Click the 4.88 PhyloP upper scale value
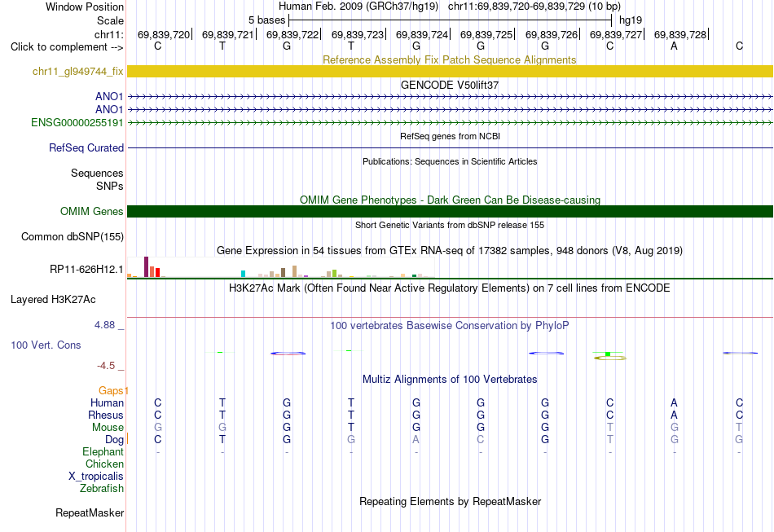The width and height of the screenshot is (774, 532). (x=104, y=325)
